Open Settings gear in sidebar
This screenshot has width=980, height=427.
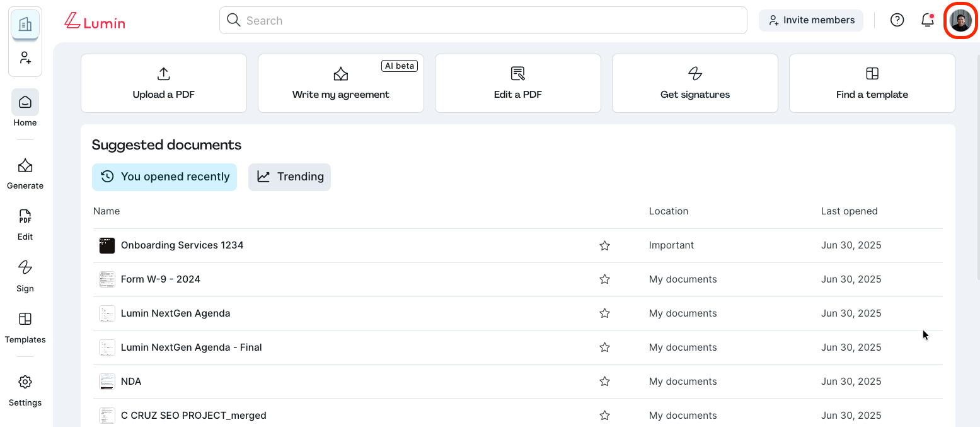25,390
